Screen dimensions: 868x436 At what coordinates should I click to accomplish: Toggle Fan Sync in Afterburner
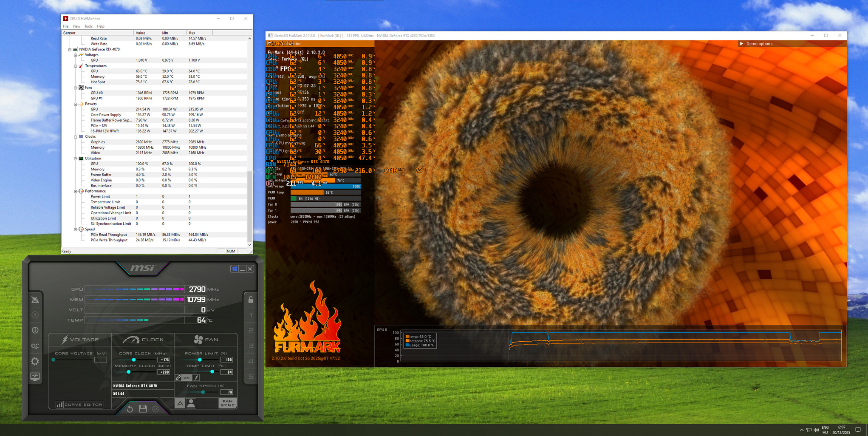(x=227, y=403)
